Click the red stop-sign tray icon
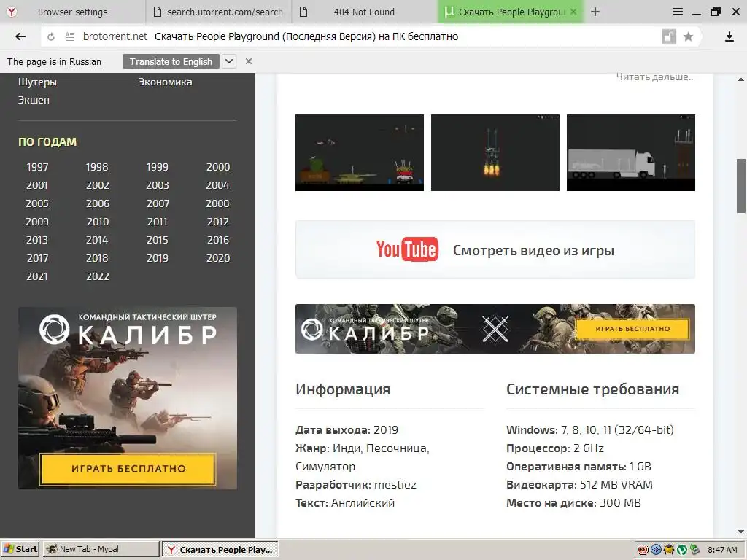747x560 pixels. (643, 550)
